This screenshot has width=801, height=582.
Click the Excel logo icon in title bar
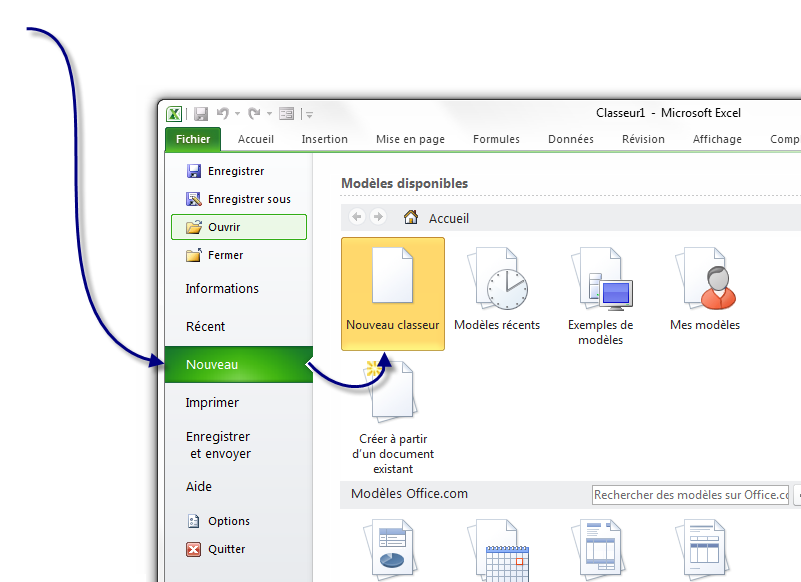[x=174, y=114]
